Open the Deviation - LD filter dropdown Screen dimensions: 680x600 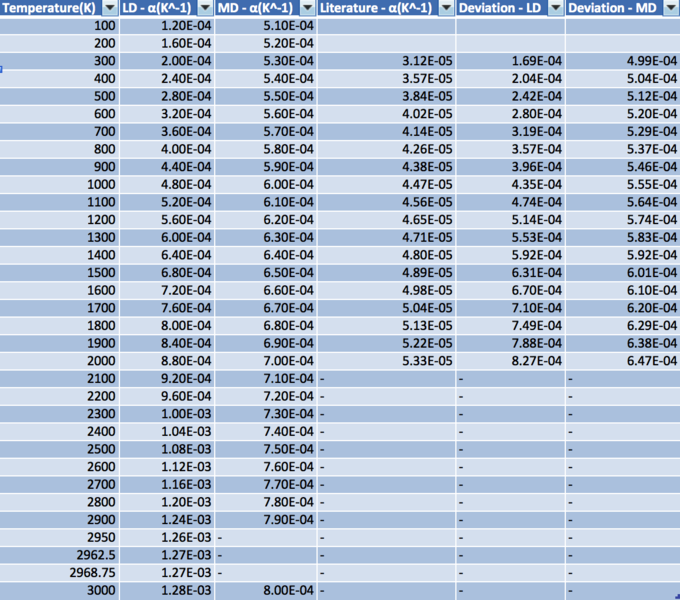tap(556, 8)
